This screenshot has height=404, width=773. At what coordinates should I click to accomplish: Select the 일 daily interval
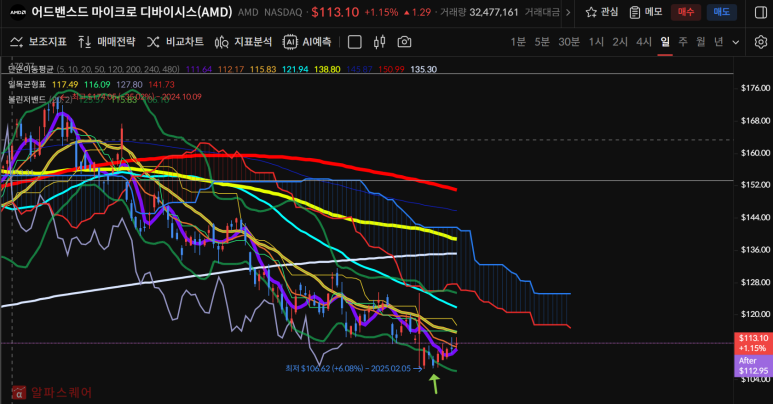pyautogui.click(x=665, y=42)
